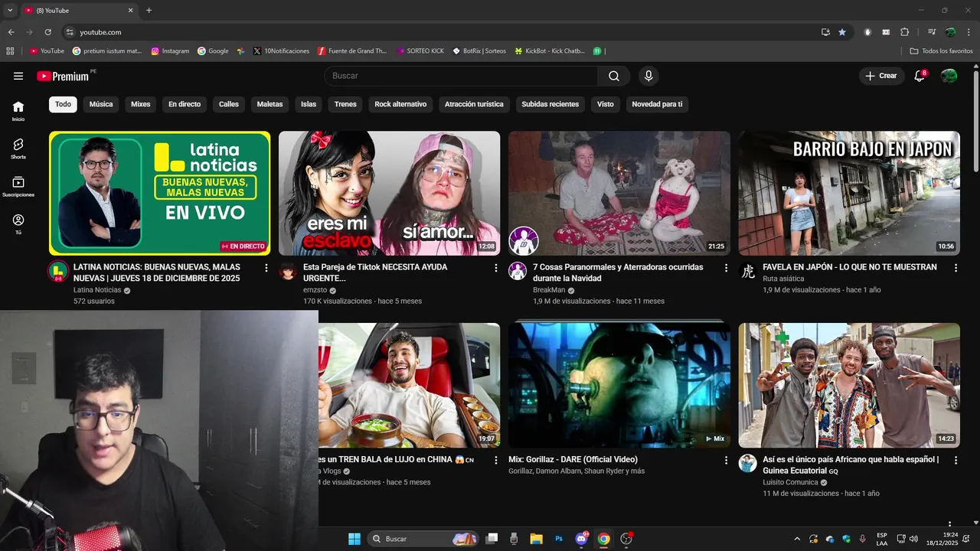Select the Visto filter chip
980x551 pixels.
606,104
